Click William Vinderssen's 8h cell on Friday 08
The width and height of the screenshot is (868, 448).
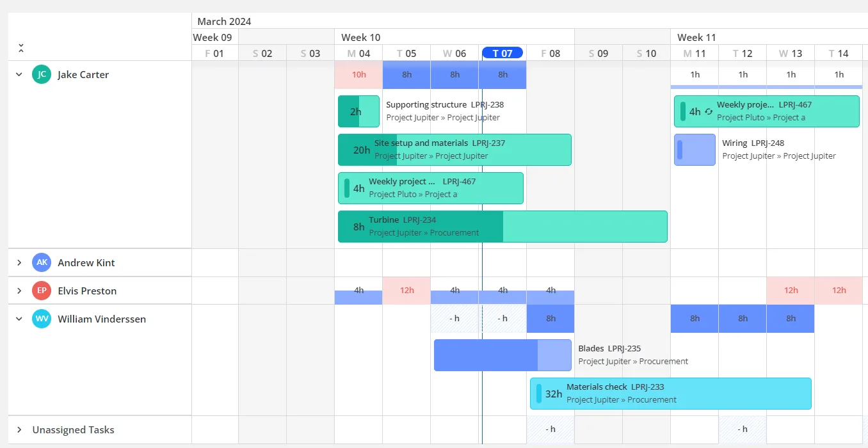[551, 319]
